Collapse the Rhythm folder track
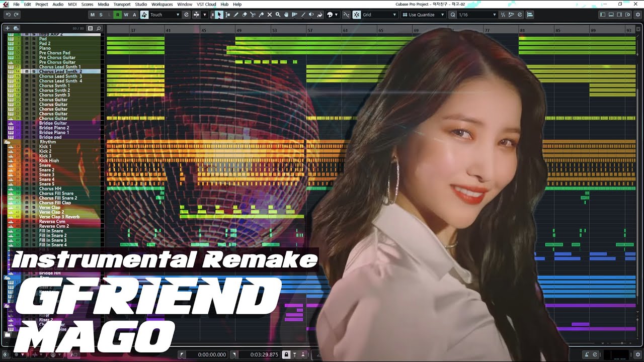Screen dimensions: 644x362 (8, 142)
